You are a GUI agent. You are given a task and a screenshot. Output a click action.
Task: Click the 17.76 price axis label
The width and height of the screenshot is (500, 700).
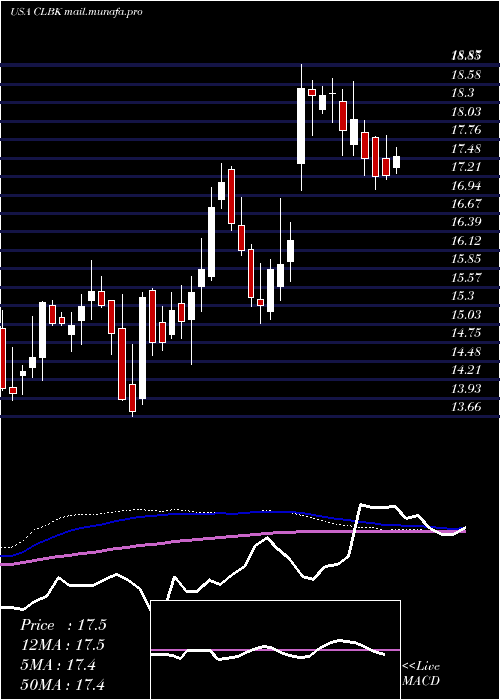click(466, 130)
